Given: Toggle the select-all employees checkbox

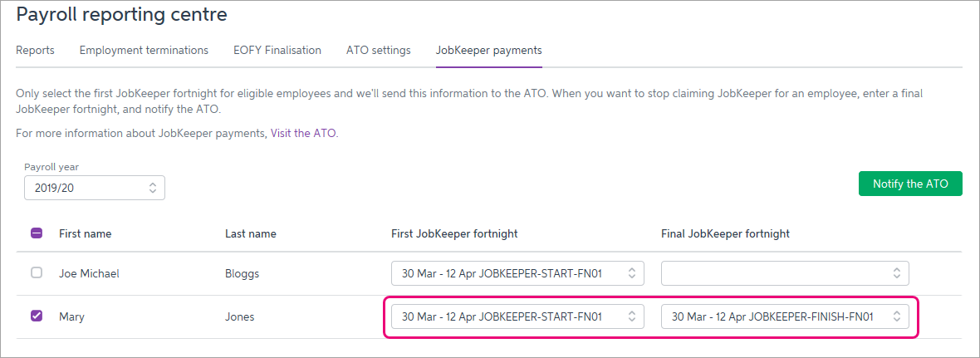Looking at the screenshot, I should pyautogui.click(x=37, y=233).
